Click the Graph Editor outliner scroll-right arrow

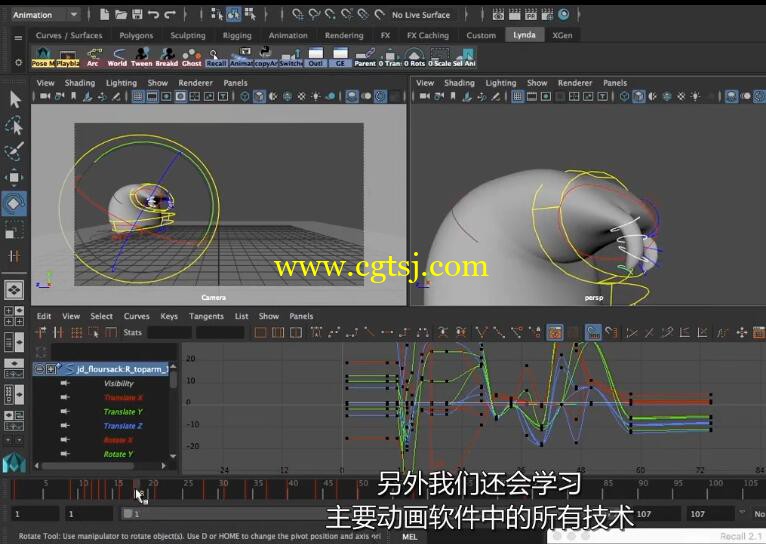coord(164,466)
